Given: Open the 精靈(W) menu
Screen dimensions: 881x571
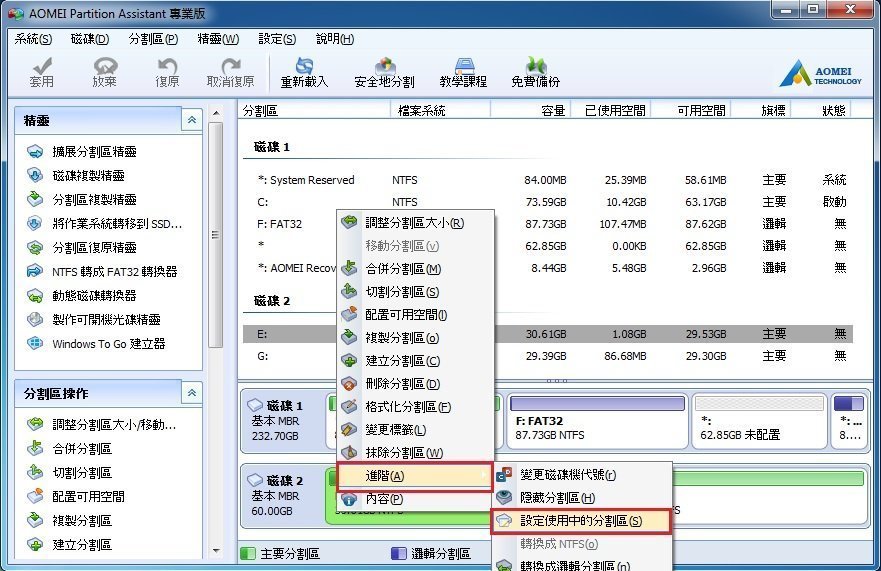Looking at the screenshot, I should tap(218, 39).
